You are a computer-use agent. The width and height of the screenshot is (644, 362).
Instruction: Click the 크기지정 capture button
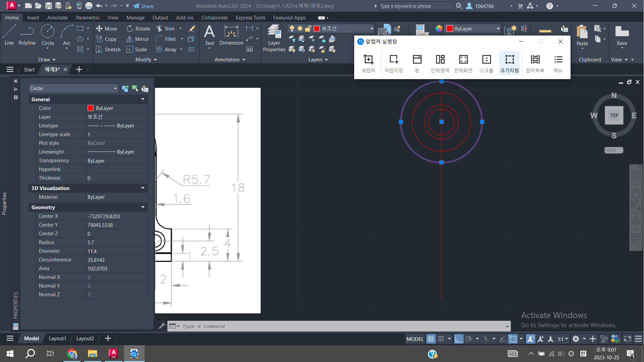point(509,63)
